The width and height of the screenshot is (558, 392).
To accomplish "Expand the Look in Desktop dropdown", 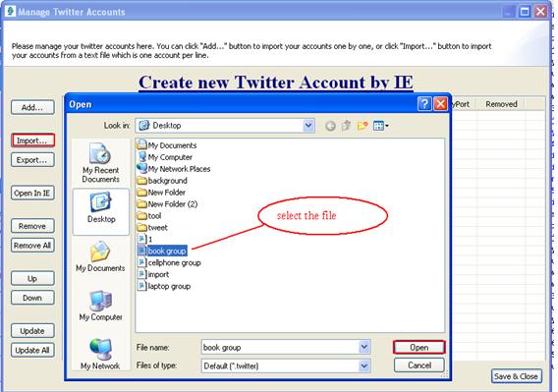I will [x=308, y=126].
